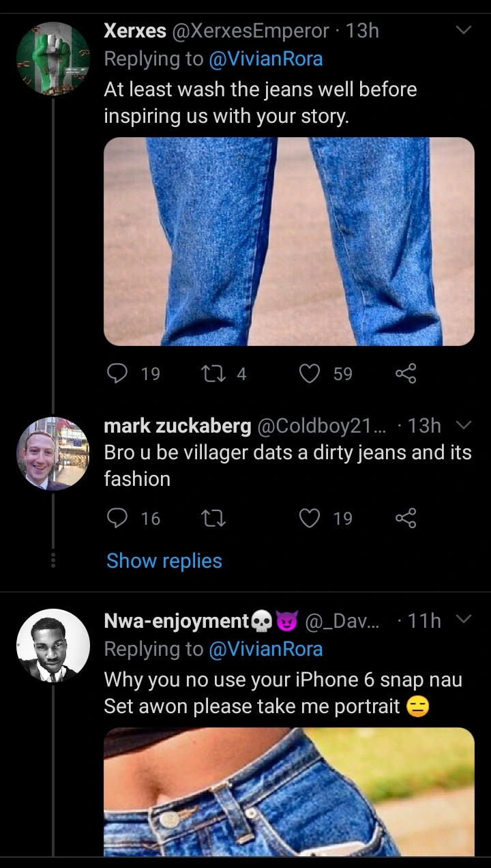
Task: Open @VivianRora mention in Nwa-enjoyment's reply
Action: click(265, 649)
